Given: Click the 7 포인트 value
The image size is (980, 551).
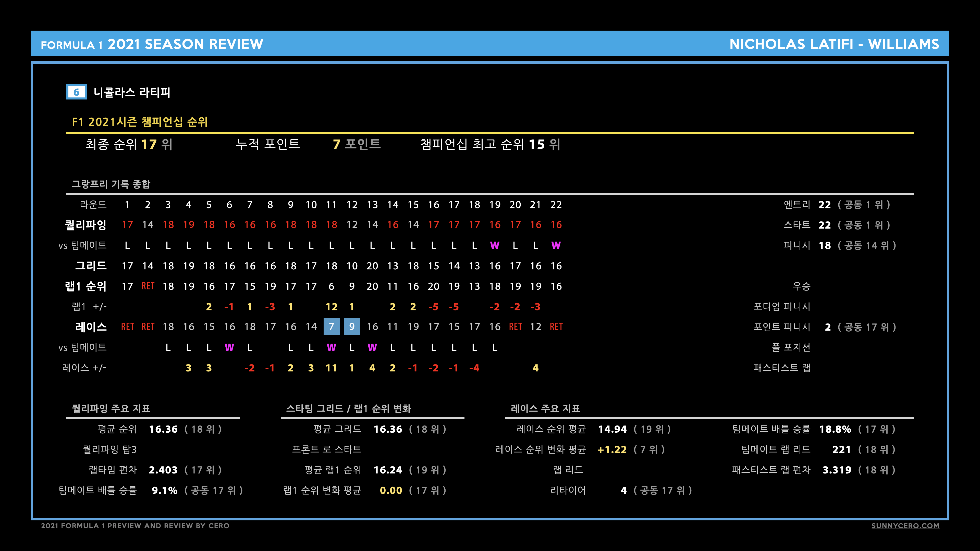Looking at the screenshot, I should [357, 144].
